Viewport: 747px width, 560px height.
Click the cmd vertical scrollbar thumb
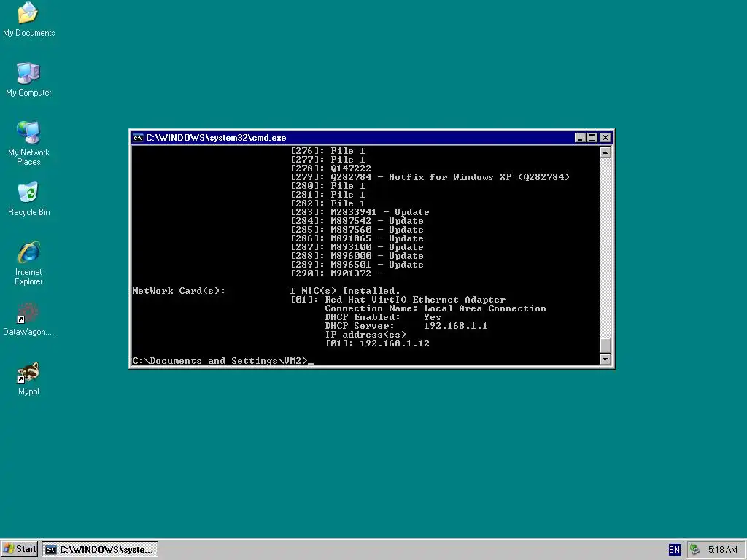pos(605,345)
